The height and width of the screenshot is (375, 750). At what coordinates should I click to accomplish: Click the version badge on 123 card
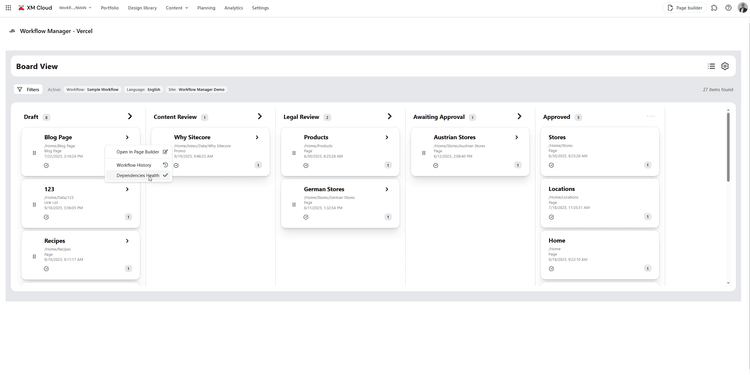pos(128,217)
